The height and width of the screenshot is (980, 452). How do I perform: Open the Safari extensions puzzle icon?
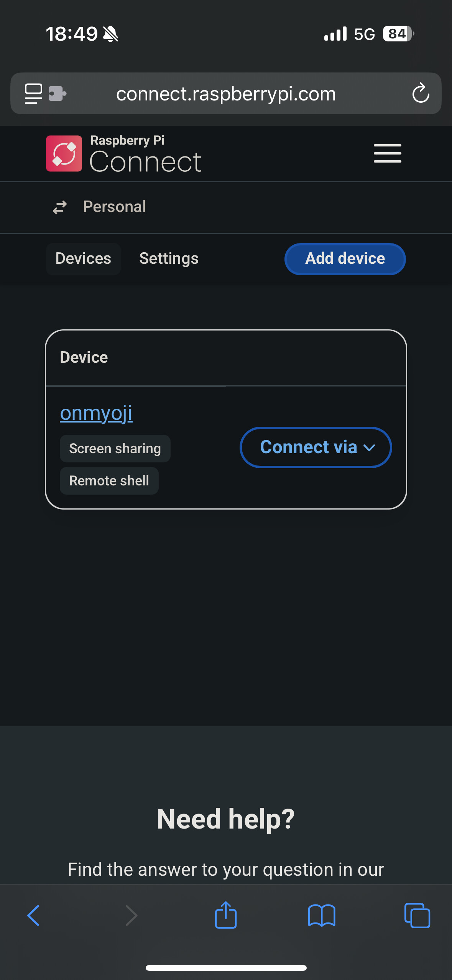pyautogui.click(x=58, y=94)
